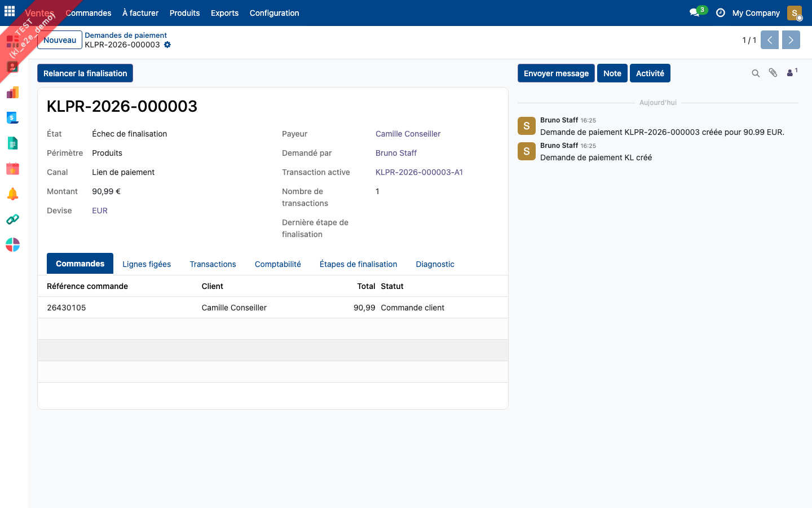
Task: Open the À facturer menu
Action: (140, 13)
